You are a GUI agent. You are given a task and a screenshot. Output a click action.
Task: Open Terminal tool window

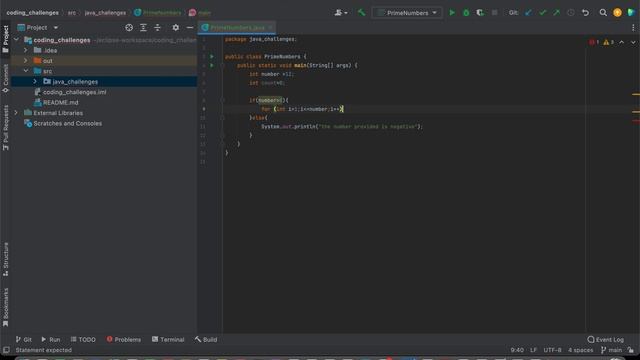168,339
